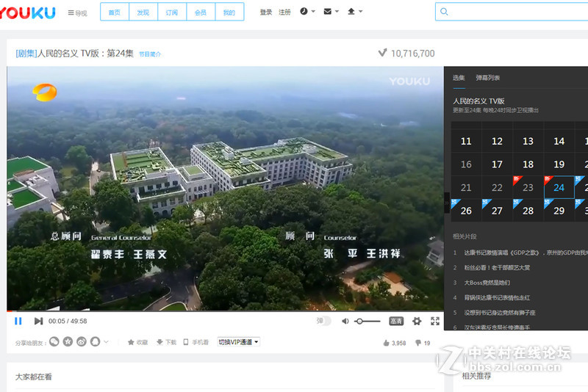Select preview episode 27
The height and width of the screenshot is (392, 588).
pos(498,211)
